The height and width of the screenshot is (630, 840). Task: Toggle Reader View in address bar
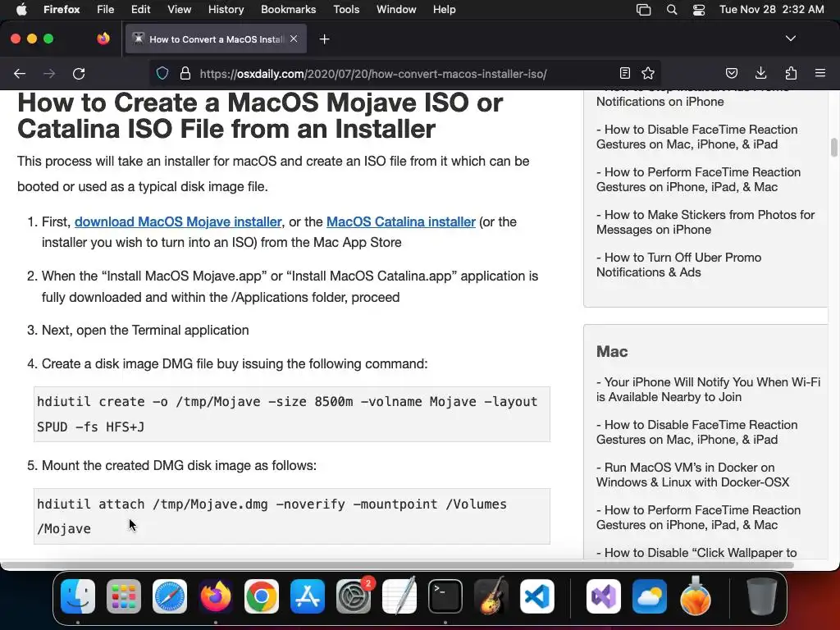[x=624, y=73]
